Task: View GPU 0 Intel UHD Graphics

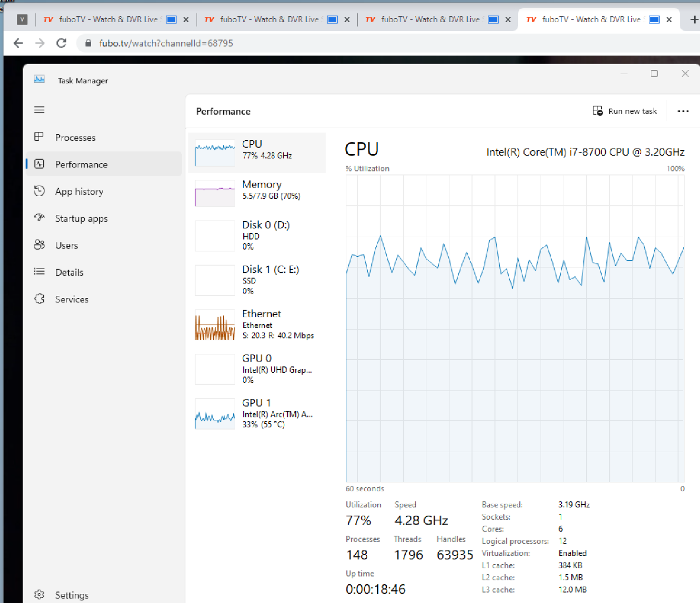Action: point(257,369)
